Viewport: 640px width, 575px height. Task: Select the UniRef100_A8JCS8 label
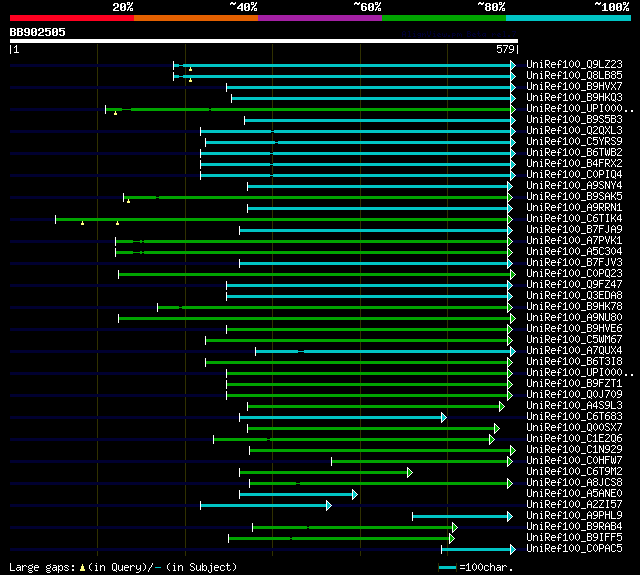(574, 483)
